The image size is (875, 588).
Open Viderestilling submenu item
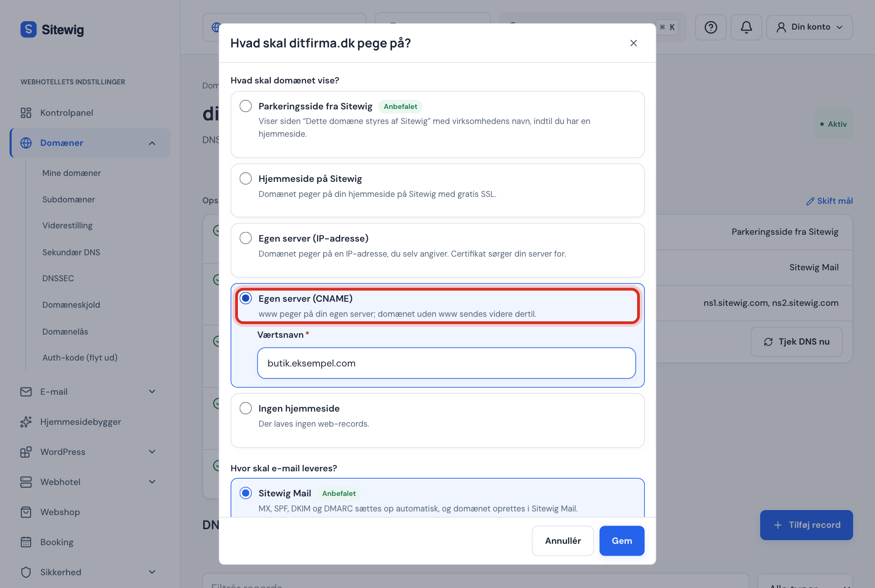(x=67, y=226)
